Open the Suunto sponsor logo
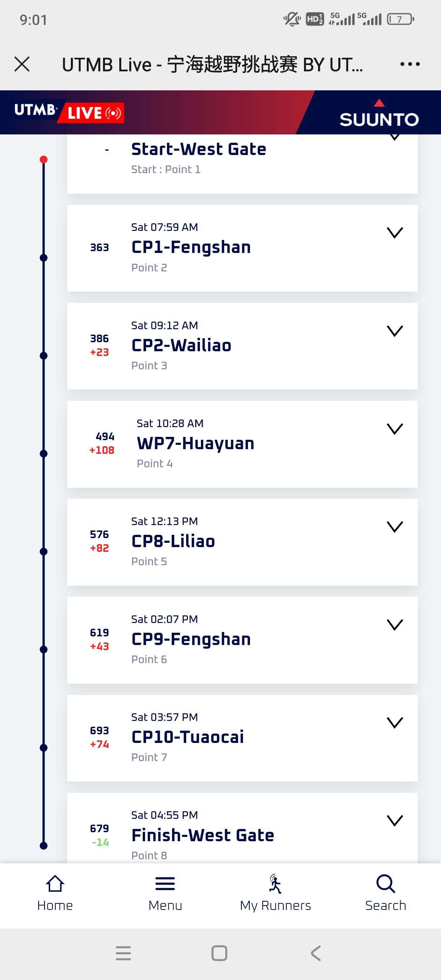 [x=379, y=113]
